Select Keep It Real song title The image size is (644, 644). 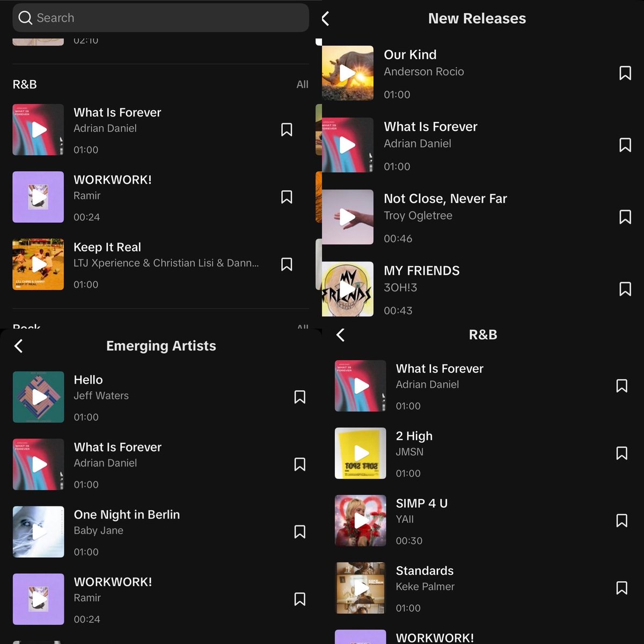(x=107, y=247)
